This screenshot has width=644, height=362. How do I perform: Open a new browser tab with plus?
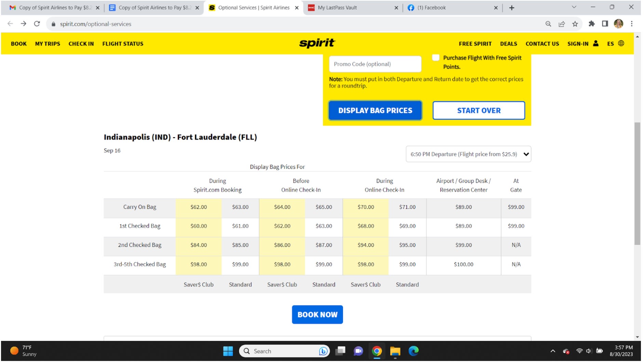(x=512, y=8)
